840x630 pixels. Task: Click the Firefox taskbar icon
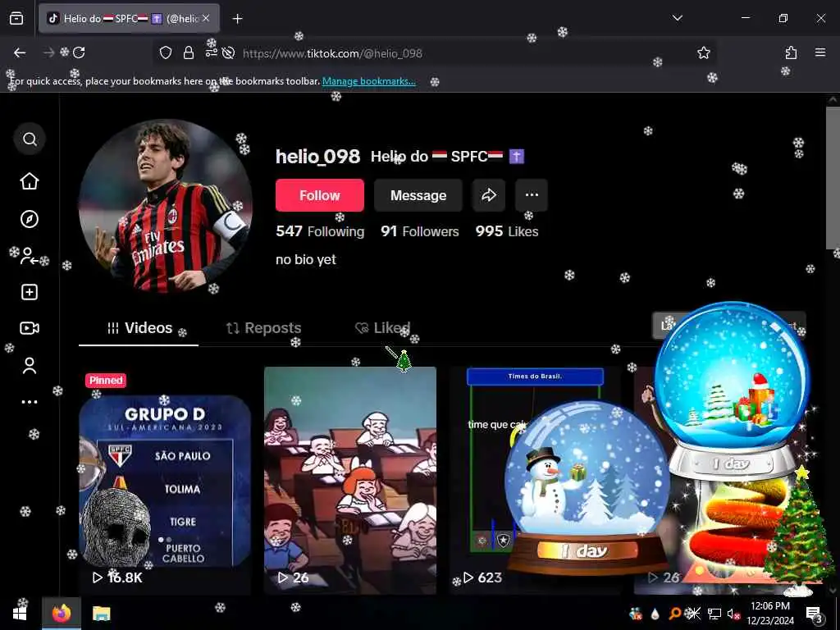click(x=62, y=614)
